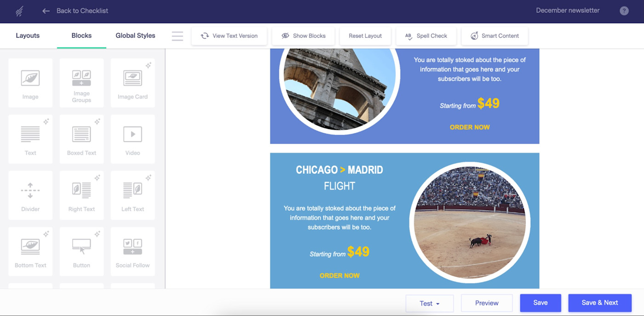Run Spell Check

[426, 36]
